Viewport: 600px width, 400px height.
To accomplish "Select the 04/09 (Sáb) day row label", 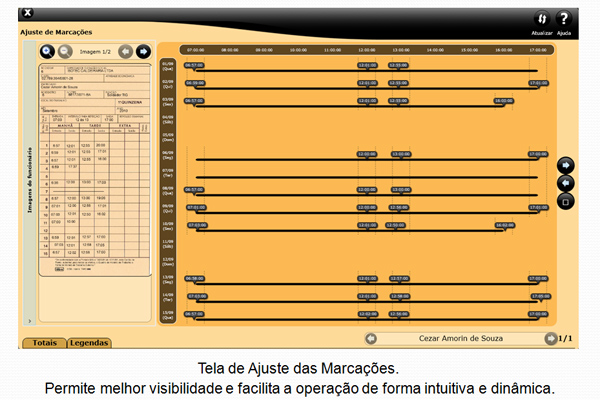I will click(x=168, y=119).
